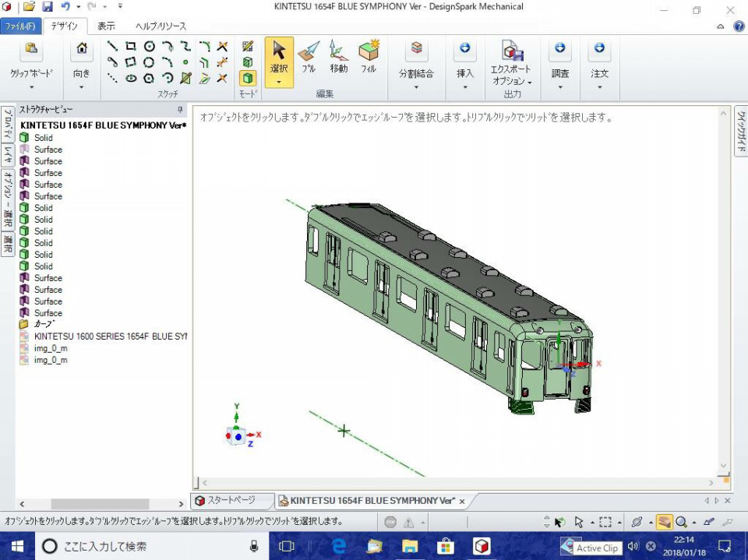Open the Select (選択) dropdown arrow
Screen dimensions: 748x560
279,82
